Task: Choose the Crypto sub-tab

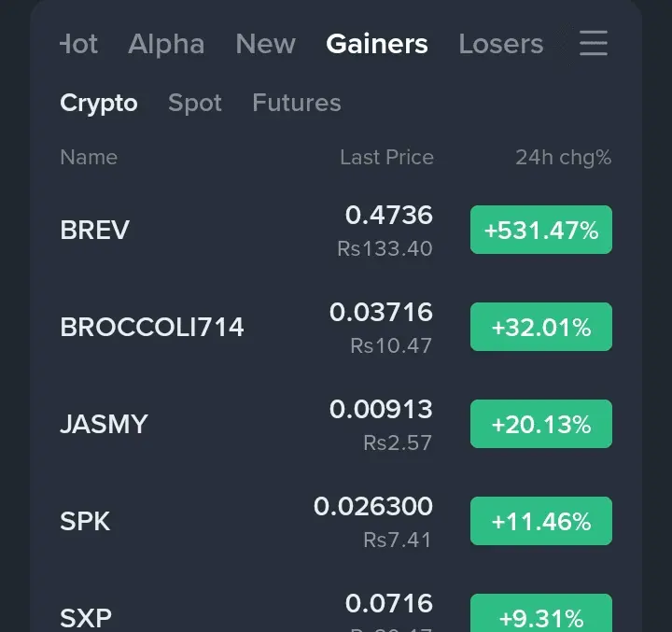Action: pos(99,104)
